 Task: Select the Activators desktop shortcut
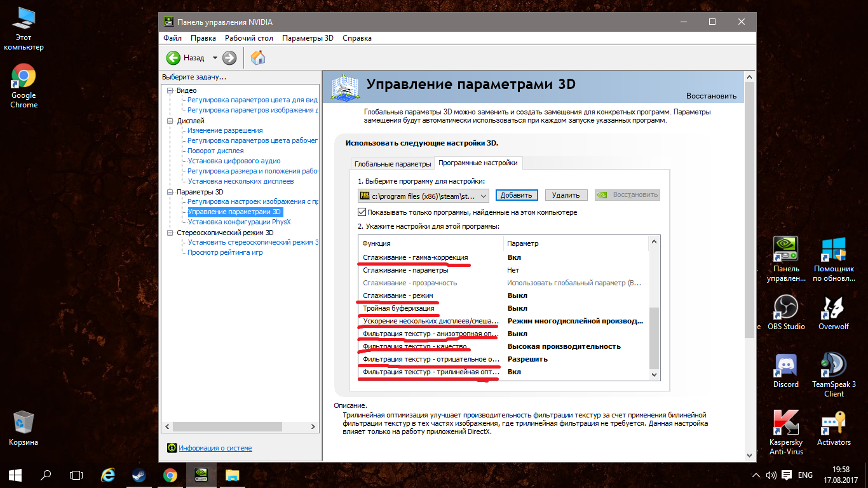point(834,428)
